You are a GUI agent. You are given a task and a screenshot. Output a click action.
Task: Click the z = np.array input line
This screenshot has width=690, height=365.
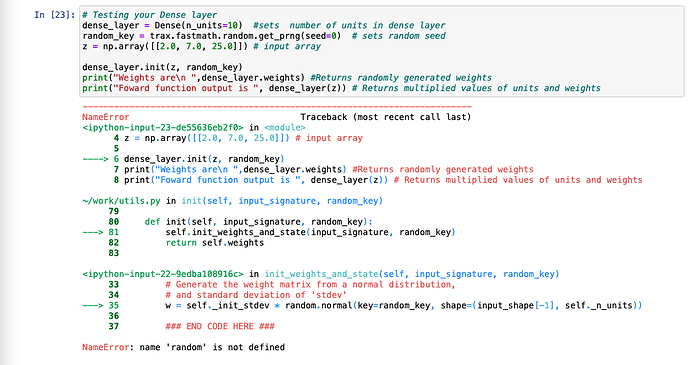point(201,47)
